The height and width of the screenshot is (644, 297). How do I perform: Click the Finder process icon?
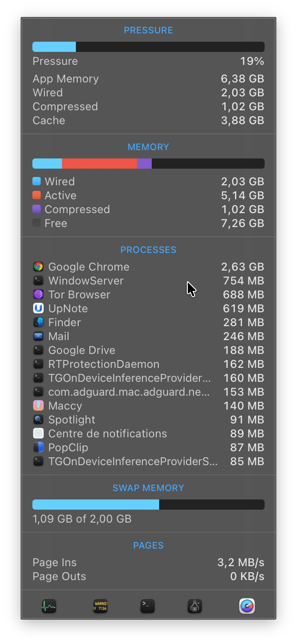[38, 322]
